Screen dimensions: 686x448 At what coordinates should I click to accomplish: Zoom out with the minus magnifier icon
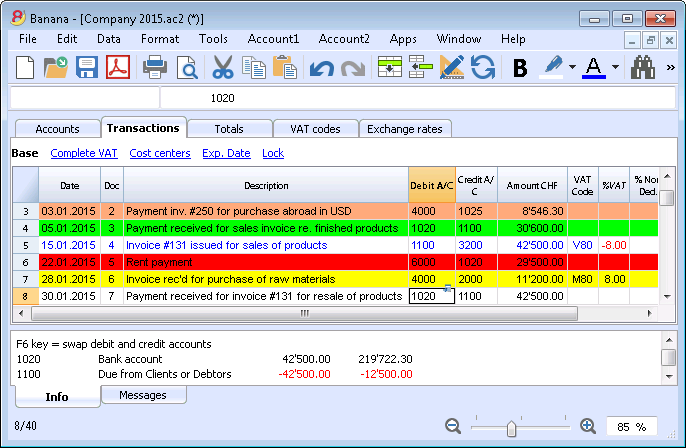[453, 426]
